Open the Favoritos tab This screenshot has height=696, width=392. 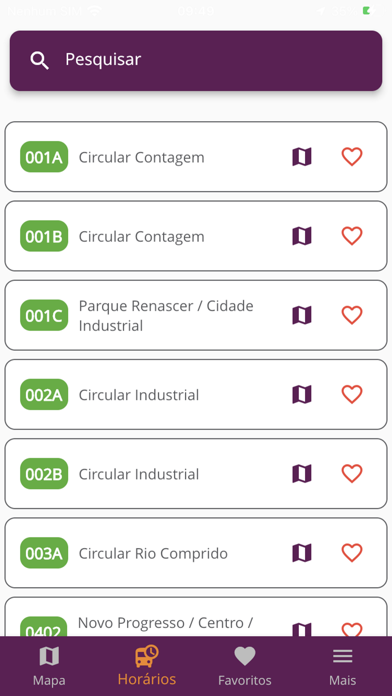point(245,666)
